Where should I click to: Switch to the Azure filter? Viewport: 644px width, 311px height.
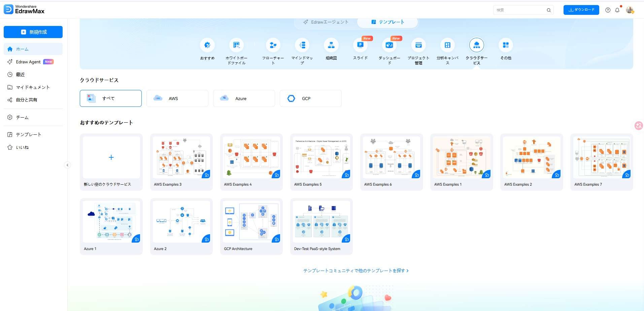[244, 98]
